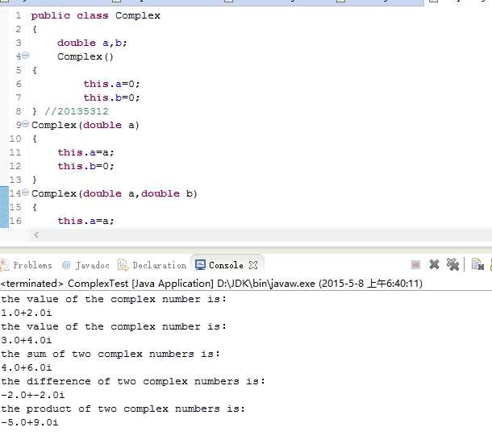Clear the console with the Clear Console icon
The image size is (492, 448).
coord(477,264)
